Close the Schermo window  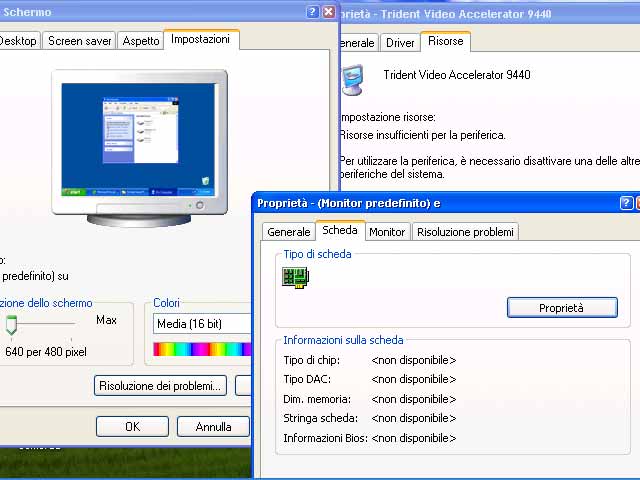click(329, 12)
